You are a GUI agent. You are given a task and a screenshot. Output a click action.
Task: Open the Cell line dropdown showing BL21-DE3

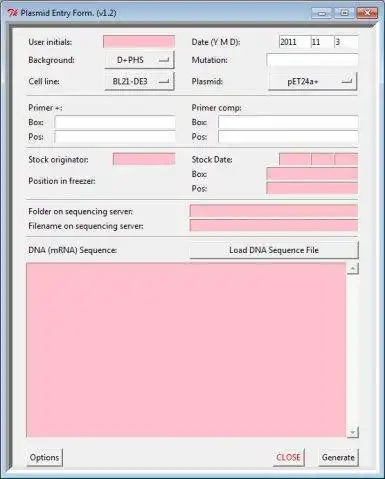pos(139,81)
